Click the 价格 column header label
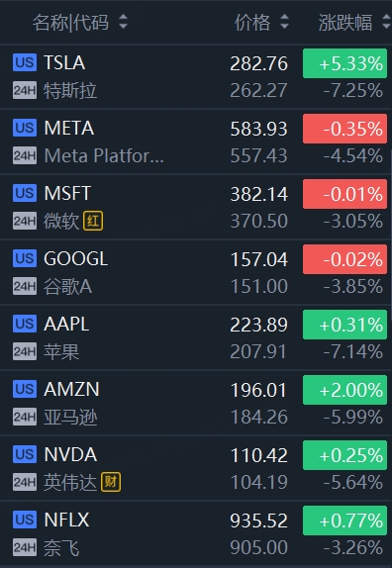This screenshot has height=568, width=392. point(252,22)
